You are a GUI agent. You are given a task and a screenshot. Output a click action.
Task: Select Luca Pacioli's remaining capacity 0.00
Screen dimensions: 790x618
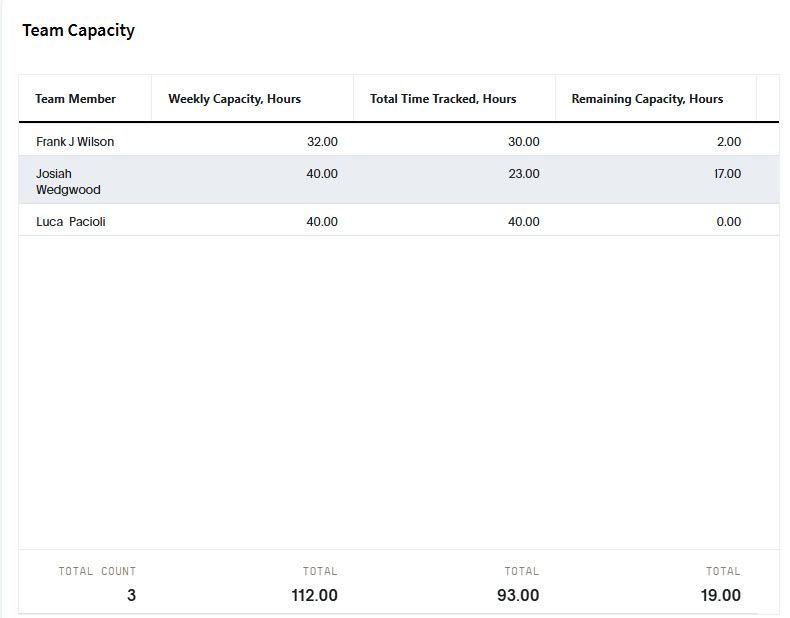[728, 222]
